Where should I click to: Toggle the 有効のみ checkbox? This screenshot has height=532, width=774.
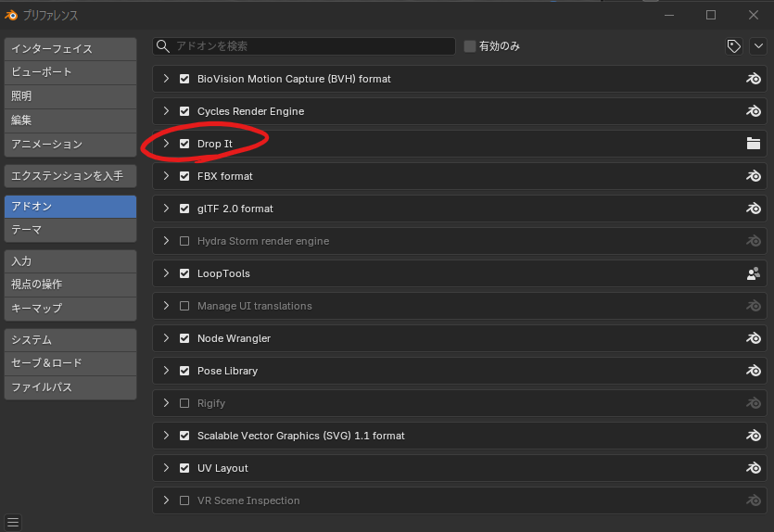click(x=470, y=46)
